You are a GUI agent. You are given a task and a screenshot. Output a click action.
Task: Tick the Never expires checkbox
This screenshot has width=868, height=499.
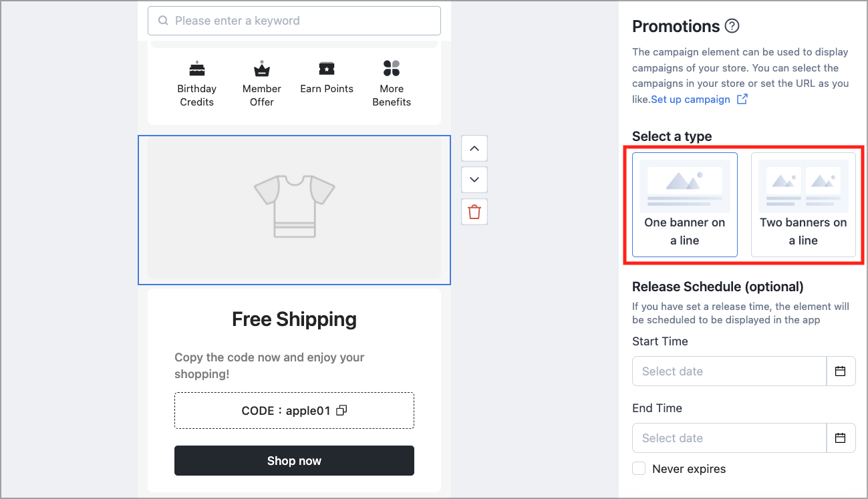click(x=639, y=469)
